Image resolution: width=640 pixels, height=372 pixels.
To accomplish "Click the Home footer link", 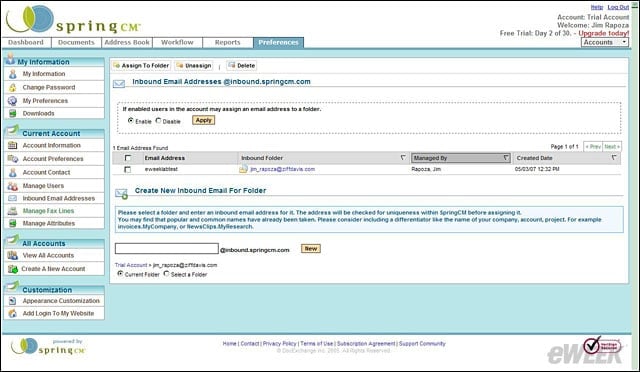I will 229,344.
